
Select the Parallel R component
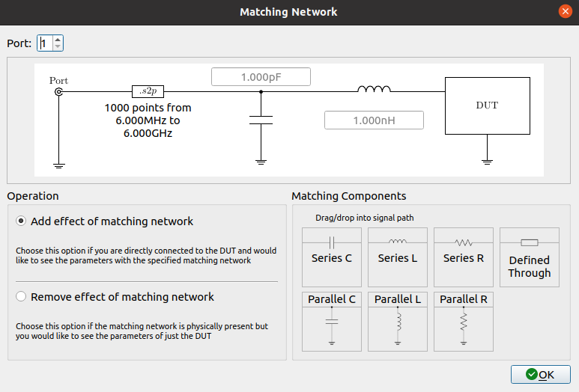click(x=464, y=321)
